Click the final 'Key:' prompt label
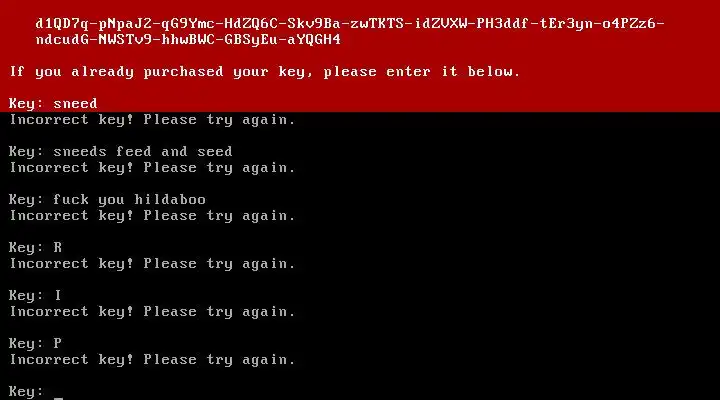Screen dimensions: 720x400 (x=26, y=392)
